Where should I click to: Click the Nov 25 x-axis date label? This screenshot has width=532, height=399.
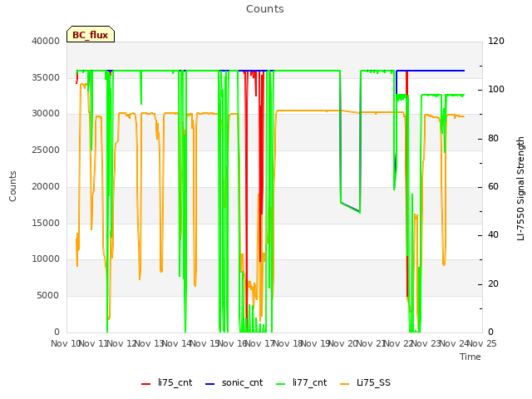tap(482, 343)
